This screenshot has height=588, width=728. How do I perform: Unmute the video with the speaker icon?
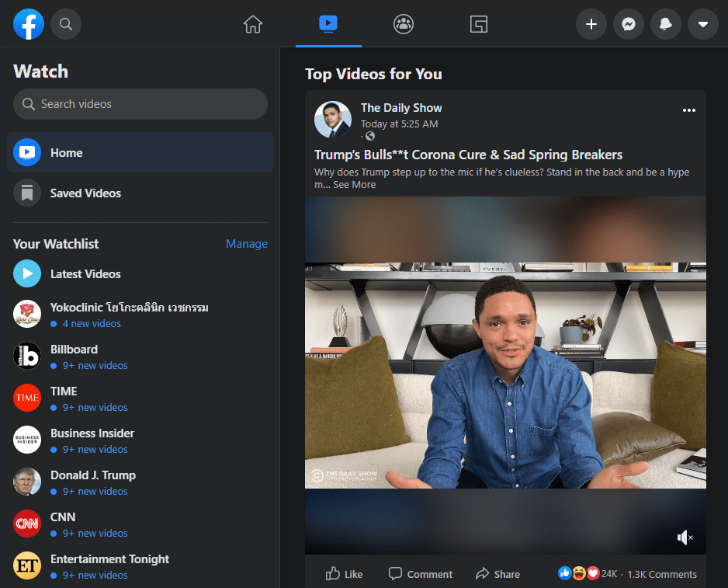(x=685, y=538)
